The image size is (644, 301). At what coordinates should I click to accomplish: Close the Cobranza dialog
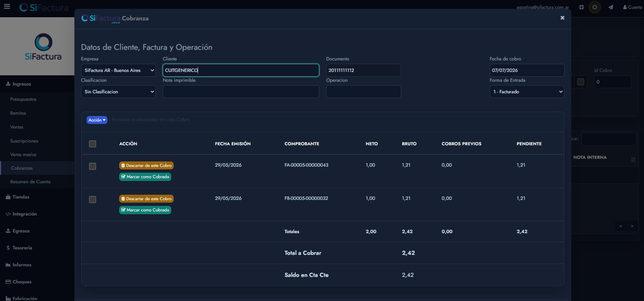[562, 18]
